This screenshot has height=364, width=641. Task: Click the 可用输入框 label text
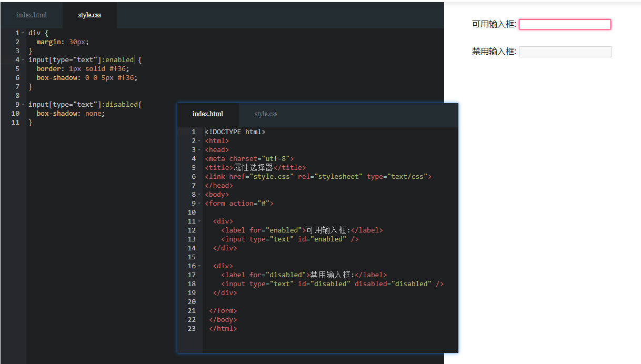pyautogui.click(x=494, y=24)
